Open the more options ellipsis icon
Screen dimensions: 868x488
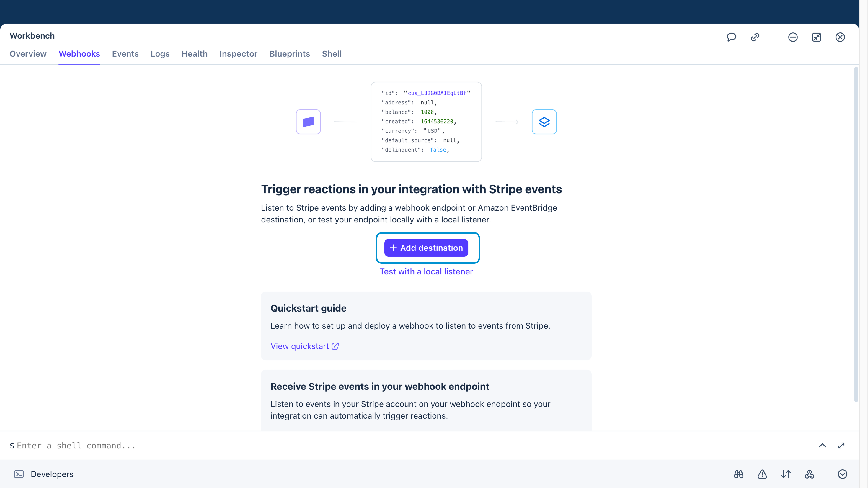793,37
